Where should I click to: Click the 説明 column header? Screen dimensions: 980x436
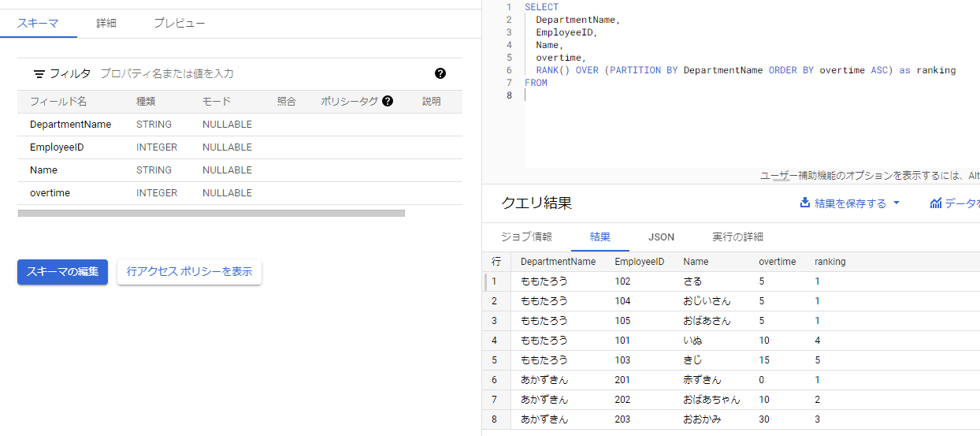[x=432, y=102]
